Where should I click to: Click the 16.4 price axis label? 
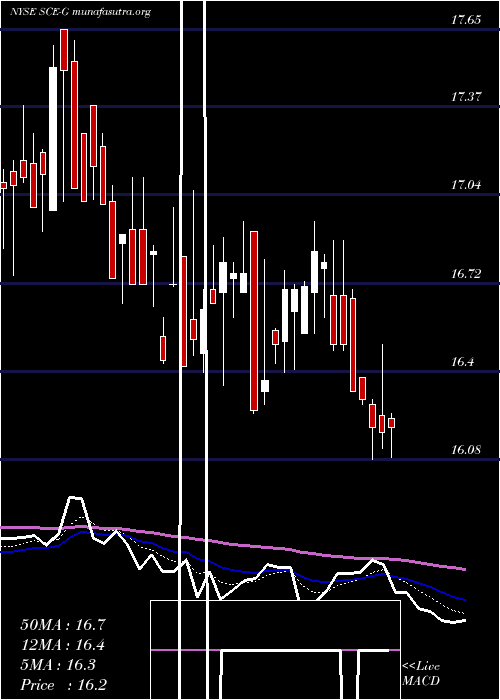(x=462, y=361)
